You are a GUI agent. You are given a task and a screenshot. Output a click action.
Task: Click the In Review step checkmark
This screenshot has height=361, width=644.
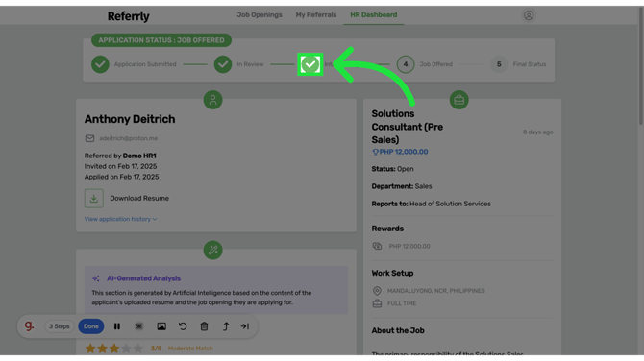pyautogui.click(x=223, y=64)
